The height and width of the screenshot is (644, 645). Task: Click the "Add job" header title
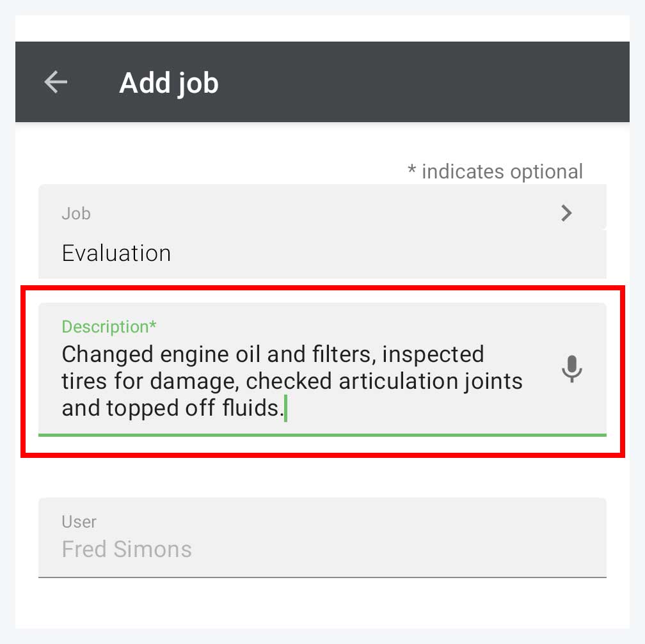(x=169, y=83)
